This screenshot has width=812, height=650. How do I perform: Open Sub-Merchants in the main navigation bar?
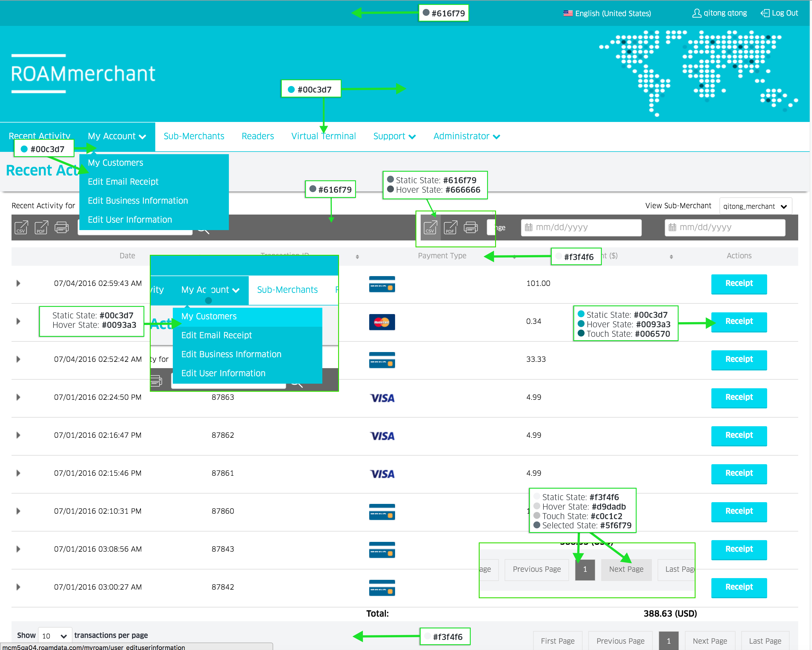coord(194,136)
